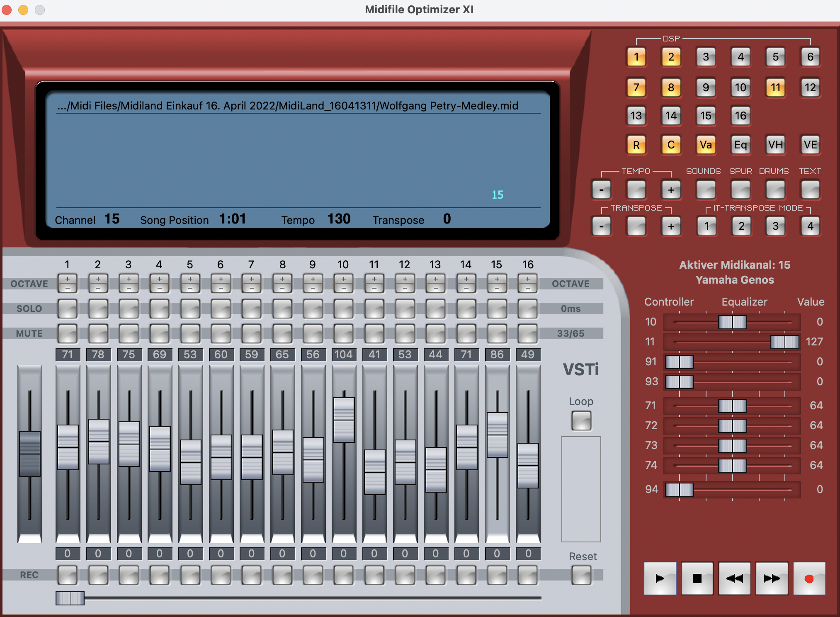Mute mixer channel 15

(497, 334)
